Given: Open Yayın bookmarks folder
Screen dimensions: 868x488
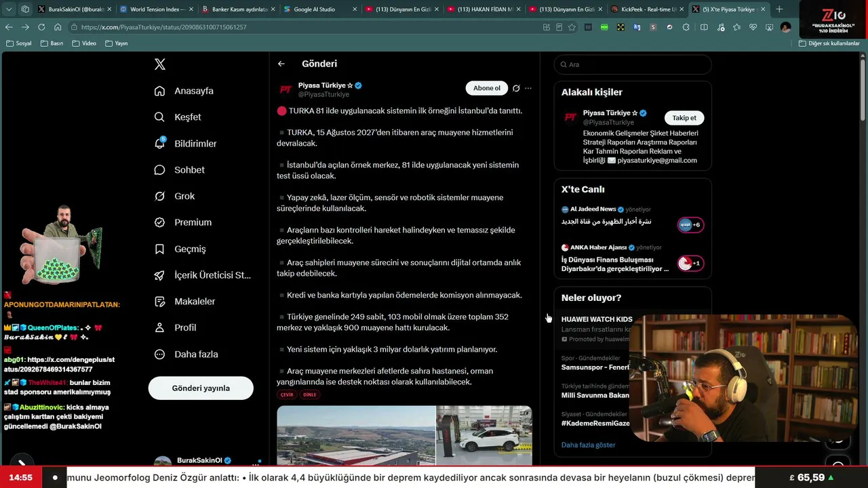Looking at the screenshot, I should (116, 43).
